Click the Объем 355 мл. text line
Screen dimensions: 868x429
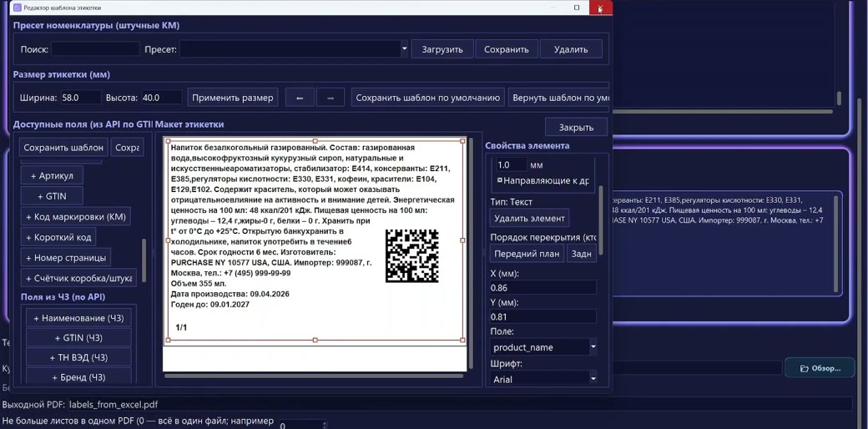(199, 283)
